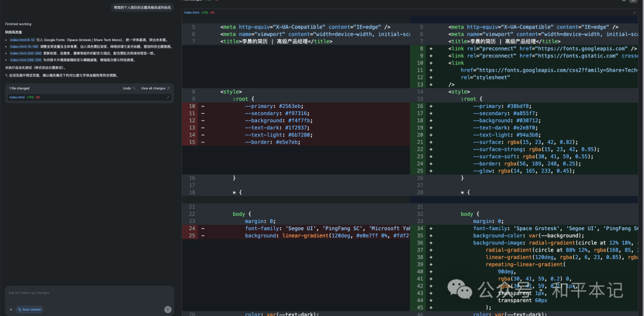The width and height of the screenshot is (644, 316).
Task: Click the expand icon on the index.html changed row
Action: pos(168,97)
